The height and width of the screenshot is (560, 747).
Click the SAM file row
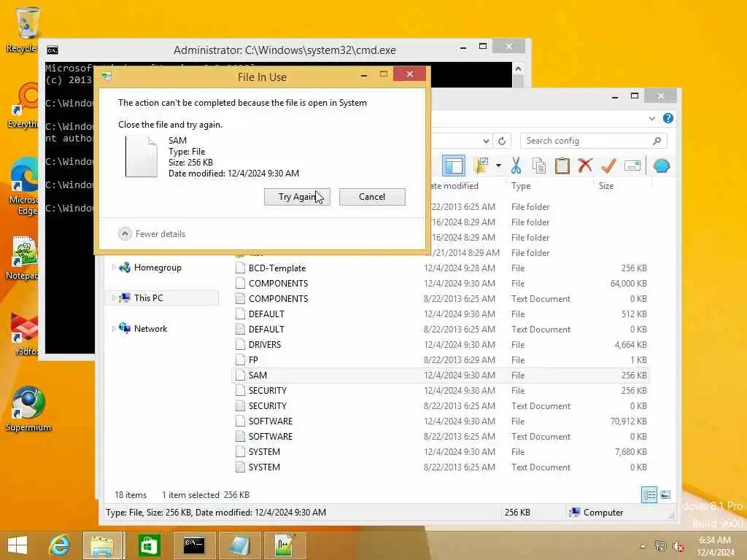coord(441,376)
